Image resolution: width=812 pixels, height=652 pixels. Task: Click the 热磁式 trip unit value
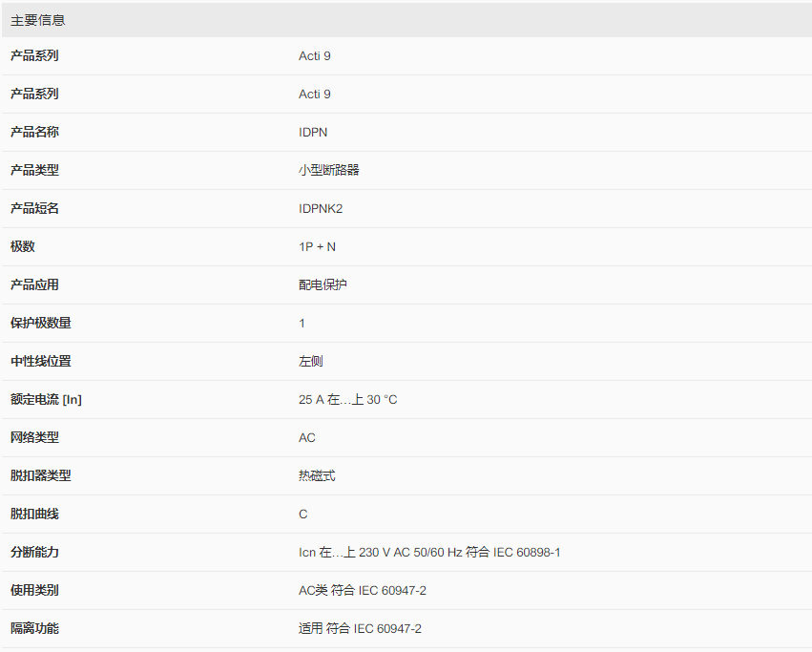[317, 475]
